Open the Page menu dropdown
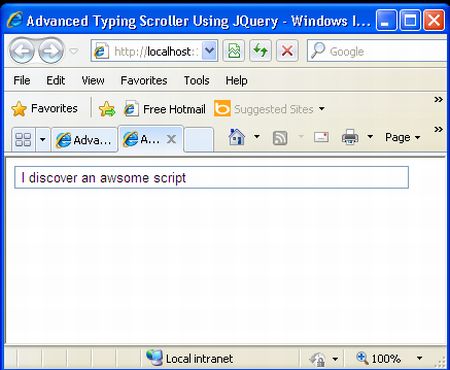This screenshot has height=370, width=450. pos(403,137)
